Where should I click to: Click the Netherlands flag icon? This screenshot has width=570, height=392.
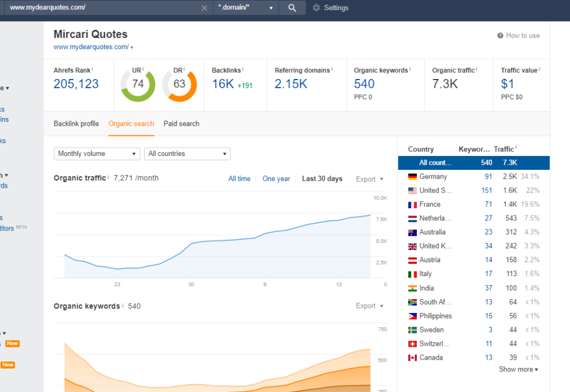pyautogui.click(x=412, y=218)
